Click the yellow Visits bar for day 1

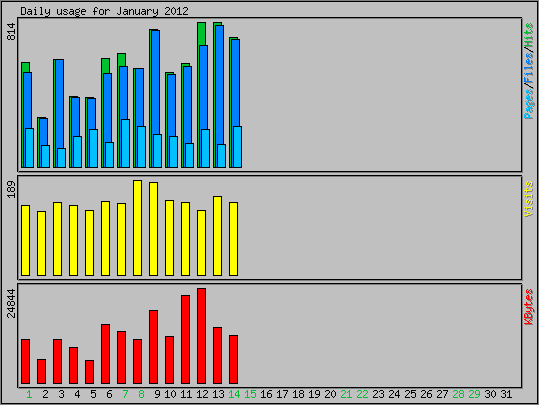coord(25,240)
